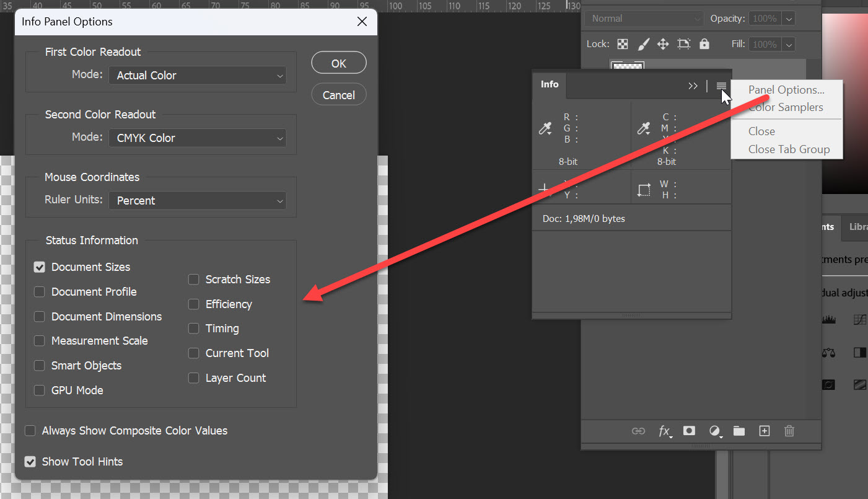Dismiss the dialog with Cancel
The height and width of the screenshot is (499, 868).
click(x=338, y=95)
